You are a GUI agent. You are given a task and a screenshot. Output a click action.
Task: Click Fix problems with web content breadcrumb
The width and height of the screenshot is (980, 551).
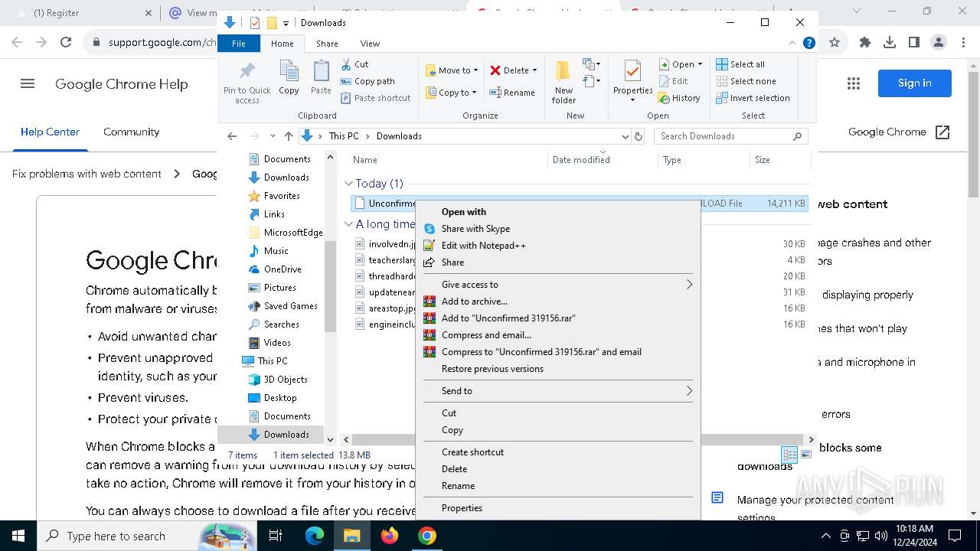pos(87,174)
